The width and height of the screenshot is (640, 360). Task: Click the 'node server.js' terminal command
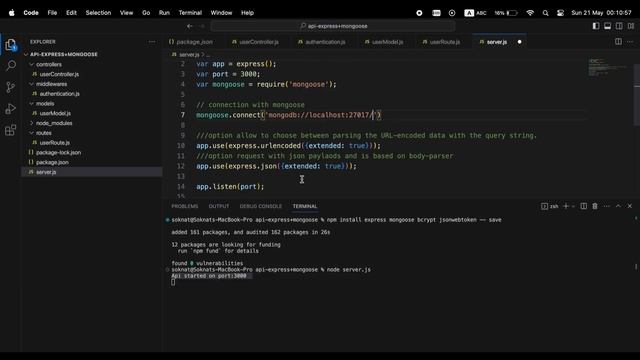[x=349, y=270]
